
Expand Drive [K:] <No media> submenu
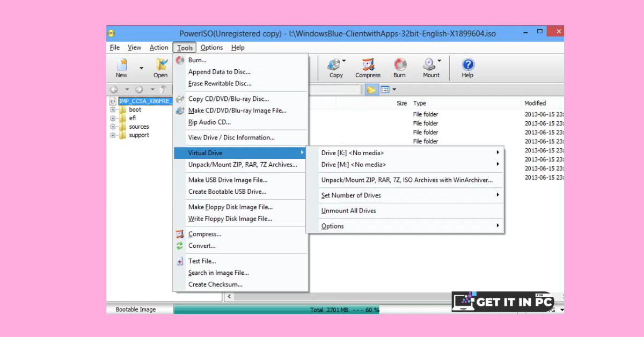(405, 153)
